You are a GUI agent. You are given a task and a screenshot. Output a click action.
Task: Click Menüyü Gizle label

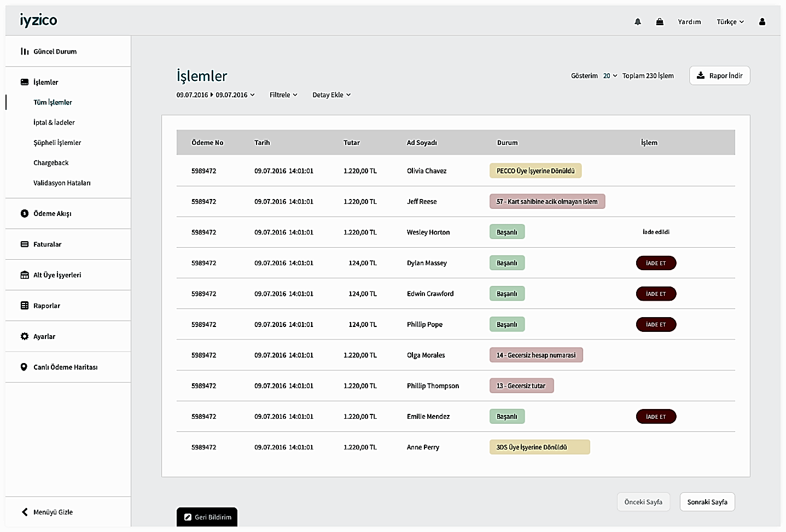click(x=53, y=512)
